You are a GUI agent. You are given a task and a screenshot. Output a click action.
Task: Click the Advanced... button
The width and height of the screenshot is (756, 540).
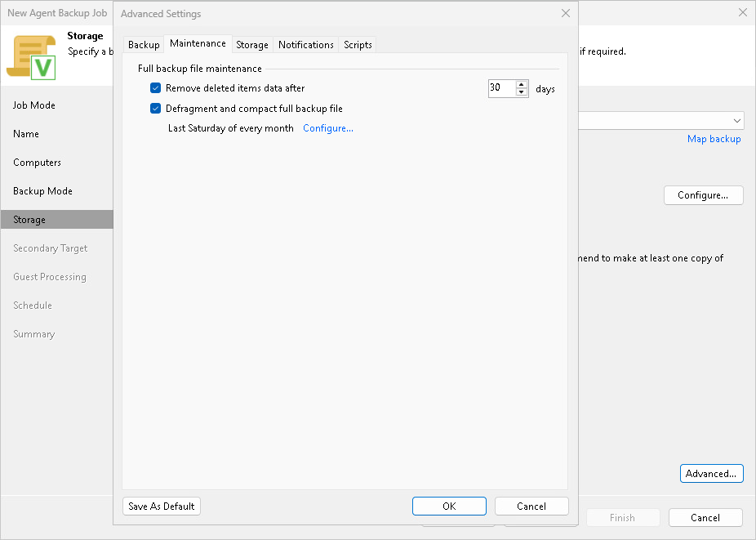[711, 473]
